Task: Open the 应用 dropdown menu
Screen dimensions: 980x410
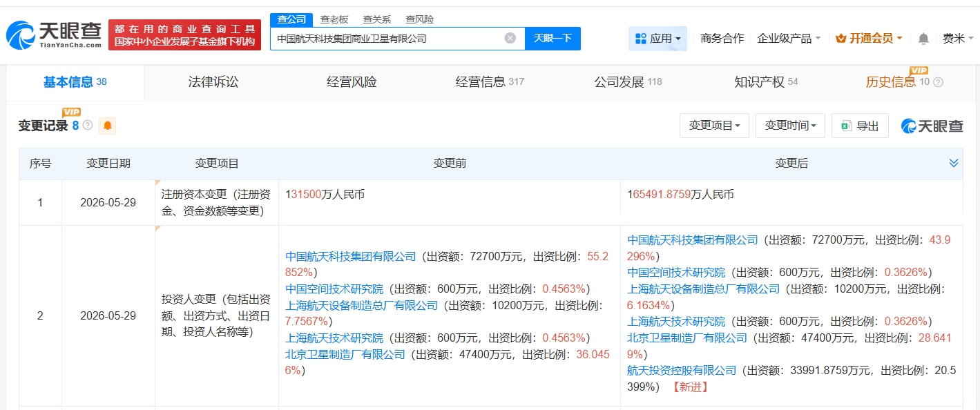Action: [x=657, y=39]
